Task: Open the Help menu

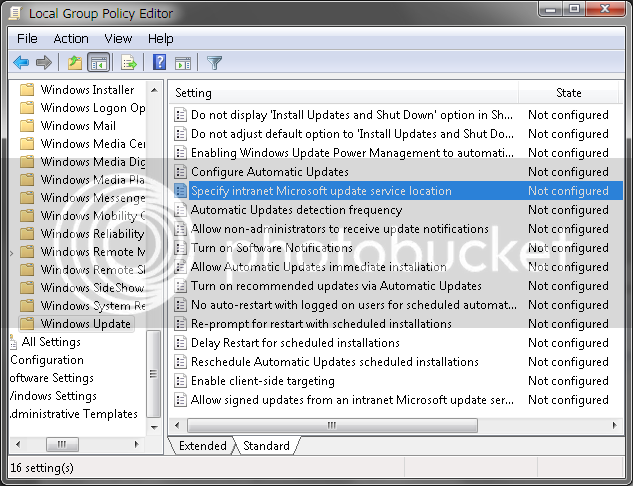Action: point(160,39)
